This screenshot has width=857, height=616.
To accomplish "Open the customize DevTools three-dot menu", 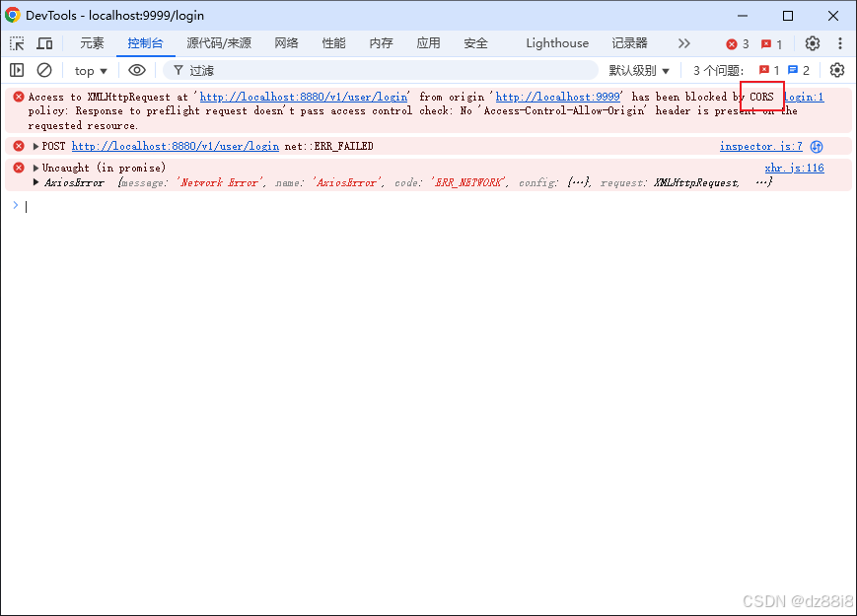I will (840, 43).
